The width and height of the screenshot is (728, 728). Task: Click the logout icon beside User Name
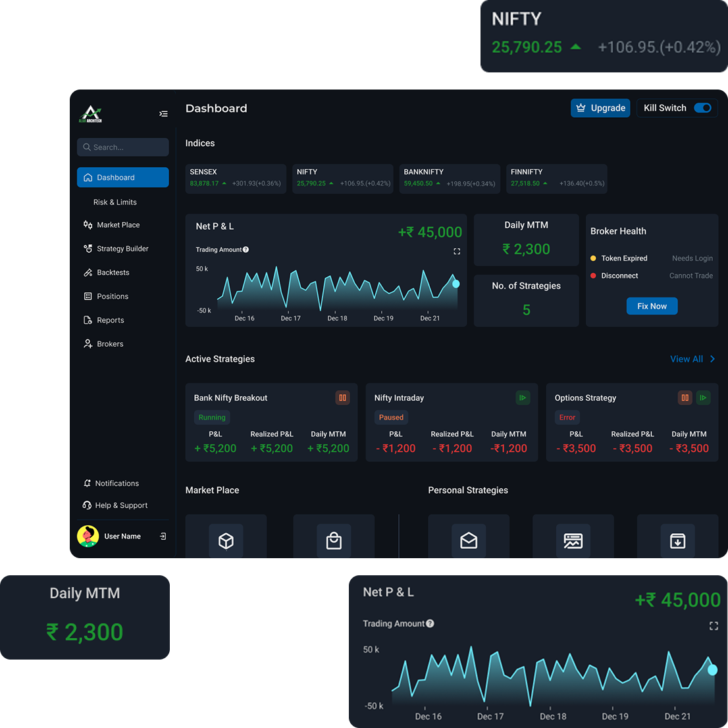(163, 536)
